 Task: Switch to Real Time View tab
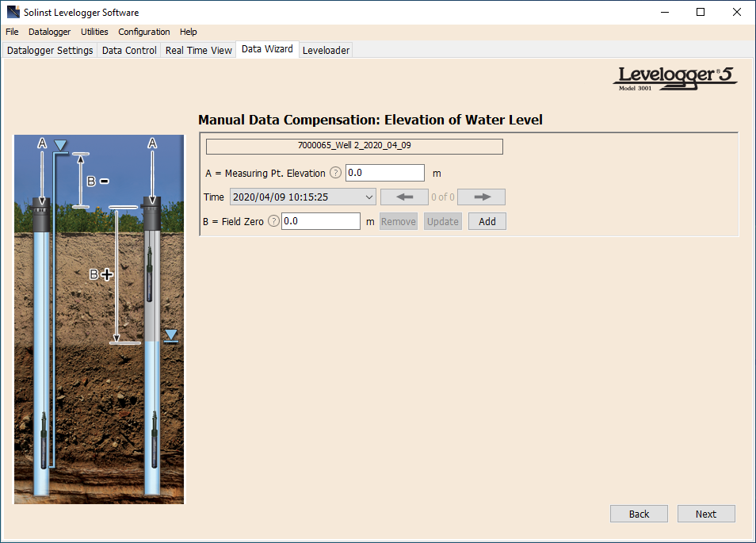tap(198, 50)
